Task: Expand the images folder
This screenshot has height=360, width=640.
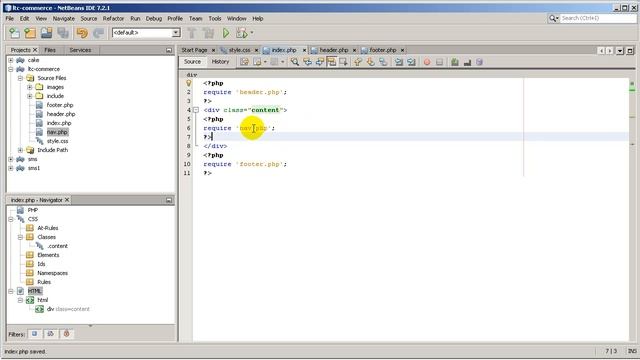Action: coord(29,87)
